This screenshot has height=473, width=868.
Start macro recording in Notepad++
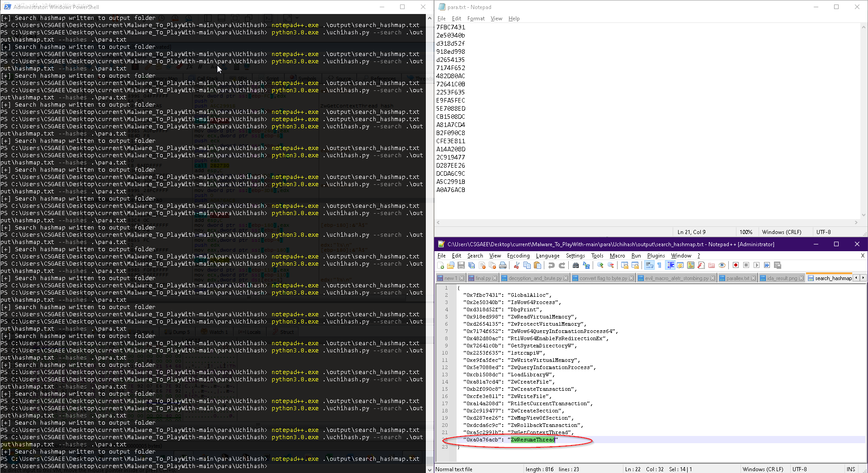pyautogui.click(x=736, y=265)
